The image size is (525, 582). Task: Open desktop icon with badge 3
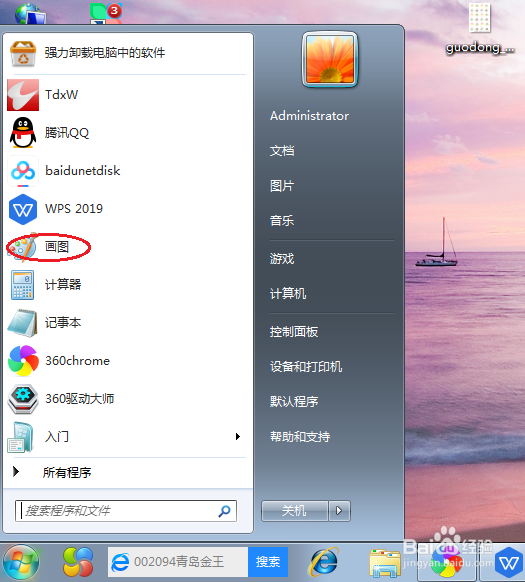pyautogui.click(x=106, y=13)
